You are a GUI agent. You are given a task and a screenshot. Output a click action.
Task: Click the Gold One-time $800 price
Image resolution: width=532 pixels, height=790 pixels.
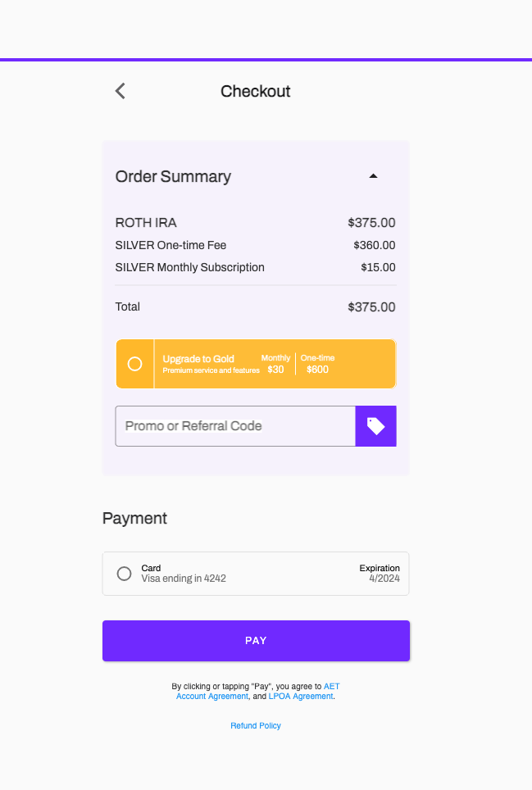coord(317,365)
